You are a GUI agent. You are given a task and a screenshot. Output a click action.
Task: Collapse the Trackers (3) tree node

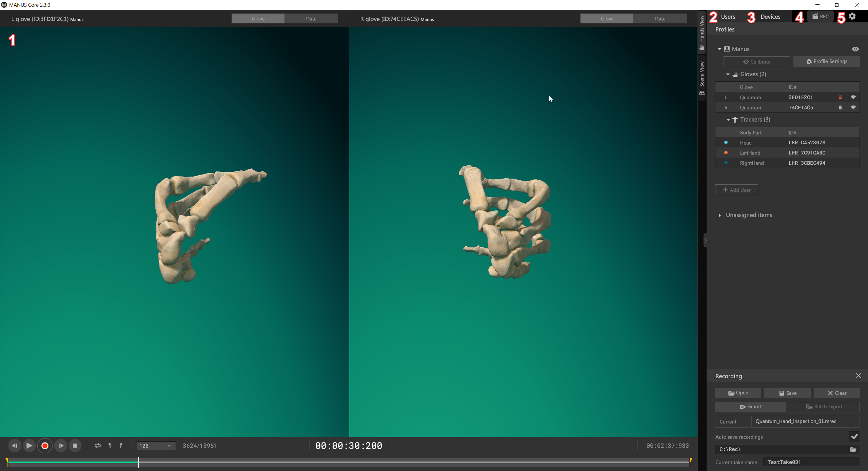click(728, 120)
